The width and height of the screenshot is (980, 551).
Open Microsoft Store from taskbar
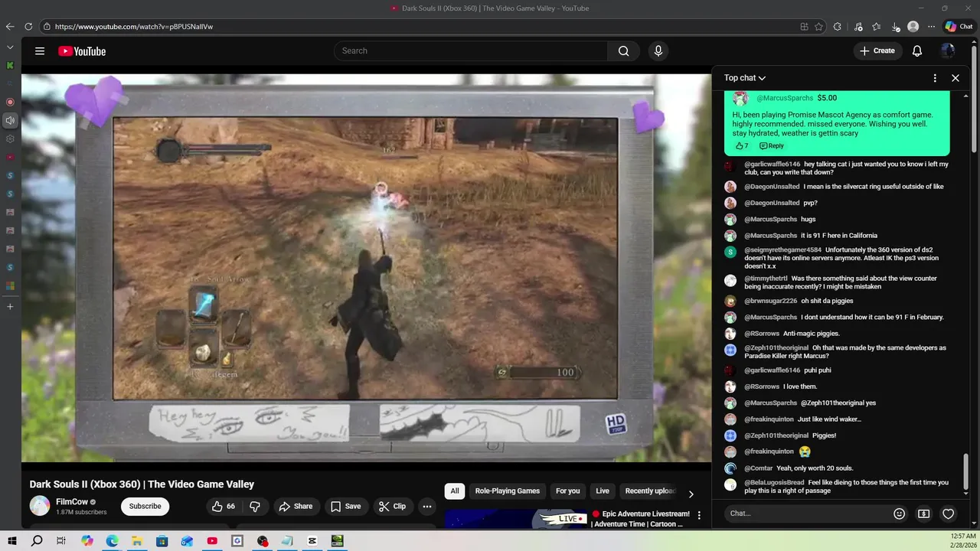[x=162, y=541]
